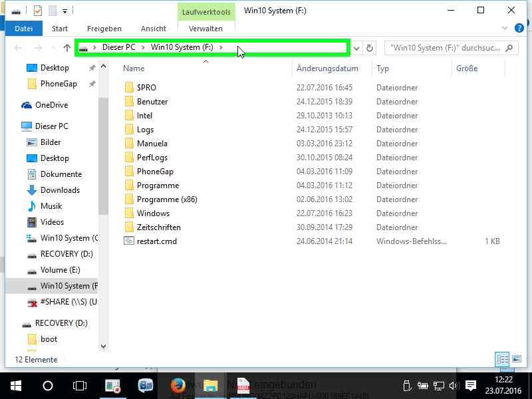Click the Properties icon in the quick access toolbar
The image size is (532, 399).
tap(38, 11)
